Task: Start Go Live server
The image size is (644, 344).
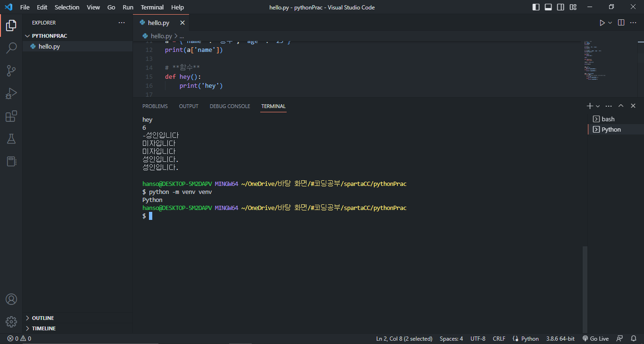Action: click(x=595, y=339)
